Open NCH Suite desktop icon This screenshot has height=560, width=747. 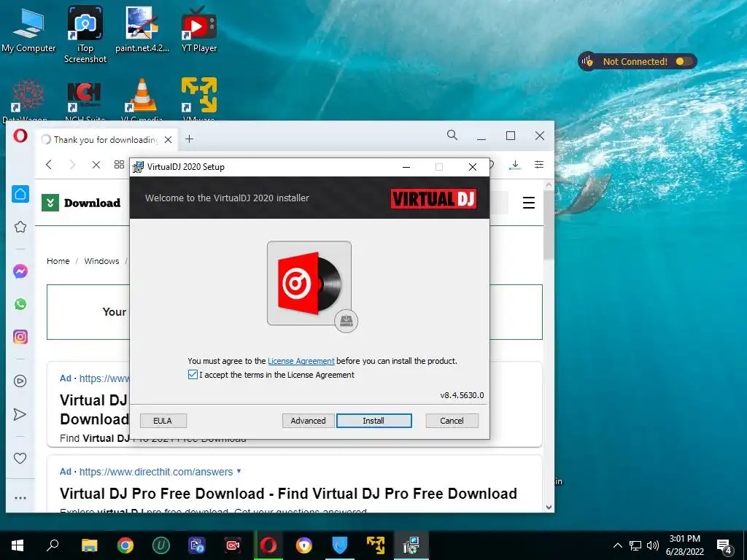[x=85, y=100]
